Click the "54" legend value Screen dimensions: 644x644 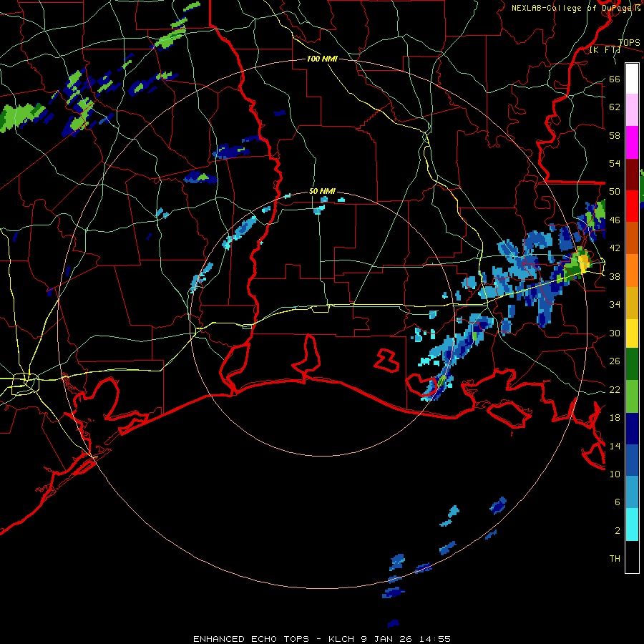pyautogui.click(x=615, y=163)
